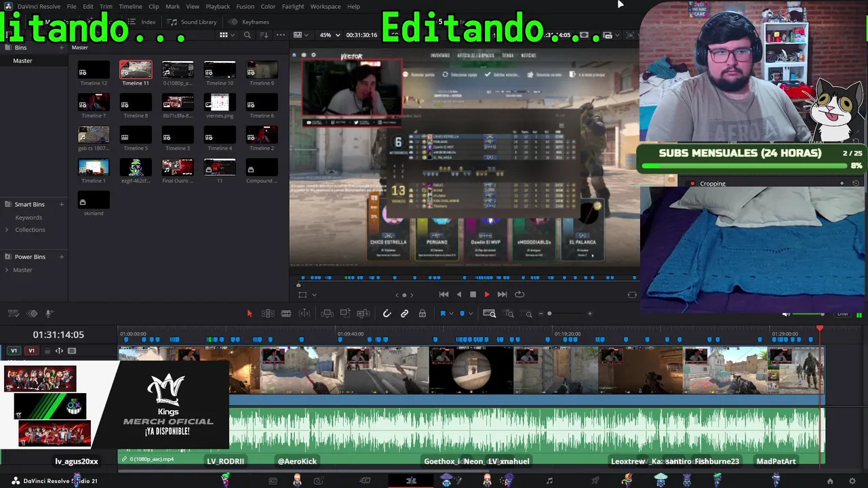Toggle V1 auto track selector

point(59,350)
